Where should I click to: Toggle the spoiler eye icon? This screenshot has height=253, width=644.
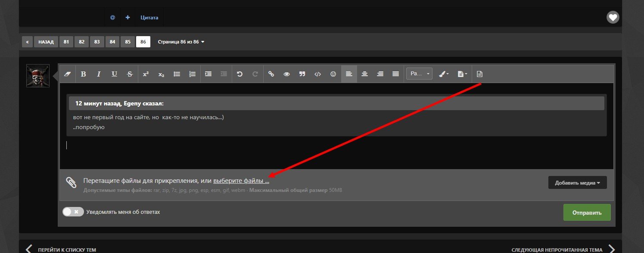click(x=286, y=74)
